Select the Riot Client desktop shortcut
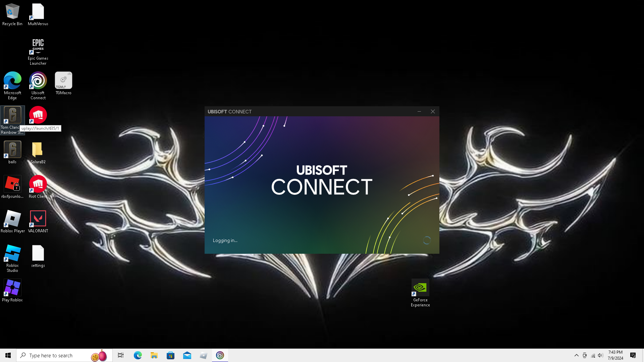Screen dimensions: 644x362 38,184
